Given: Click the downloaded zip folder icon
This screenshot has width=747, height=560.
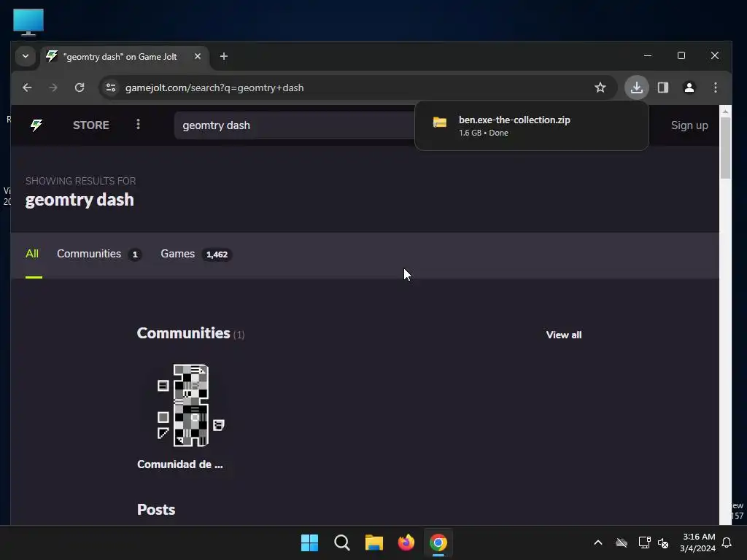Looking at the screenshot, I should (439, 122).
